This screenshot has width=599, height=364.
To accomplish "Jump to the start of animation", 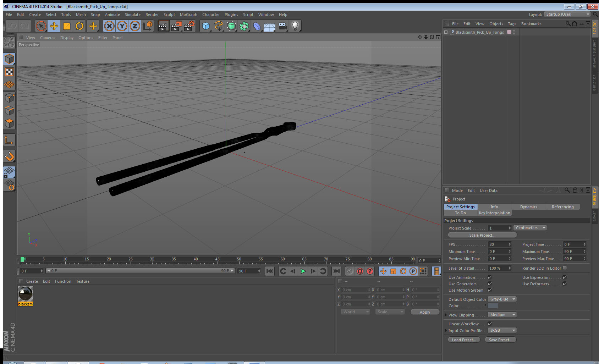I will 270,271.
